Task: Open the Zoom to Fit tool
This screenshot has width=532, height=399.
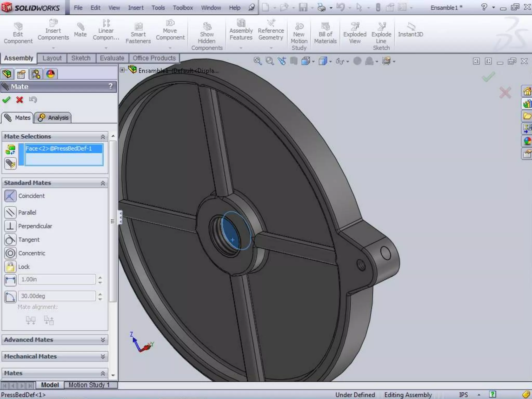Action: coord(257,61)
